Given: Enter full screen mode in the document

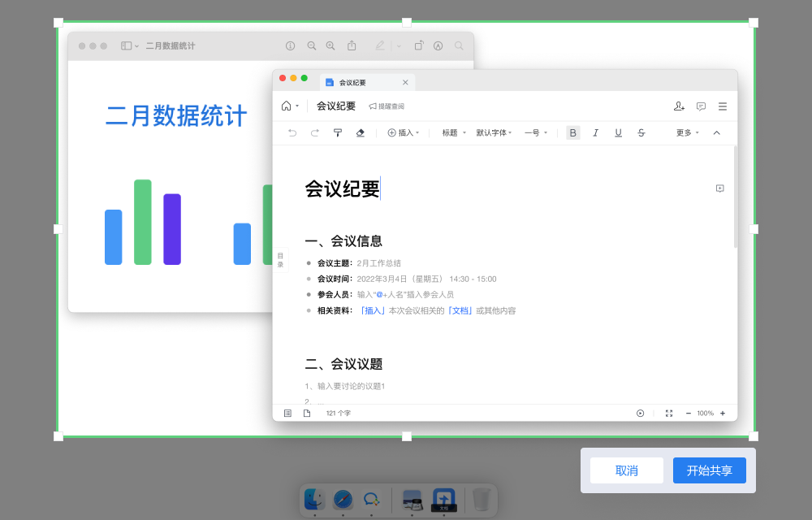Looking at the screenshot, I should [669, 414].
